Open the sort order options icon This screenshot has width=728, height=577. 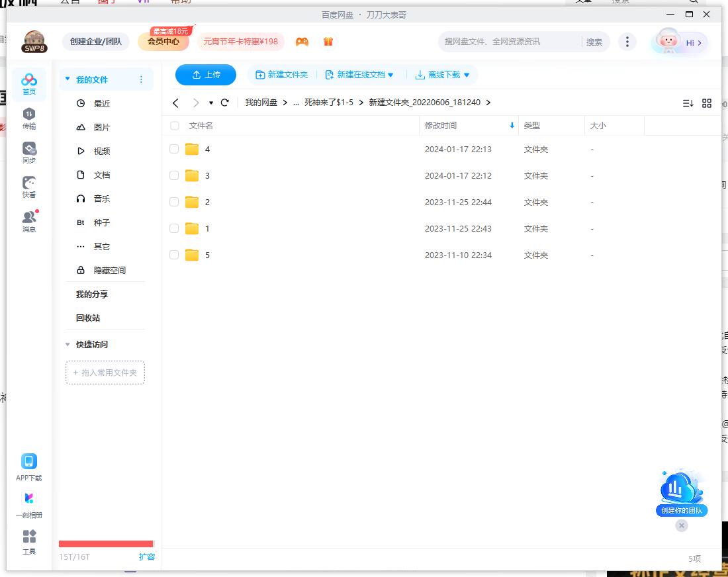click(x=688, y=103)
